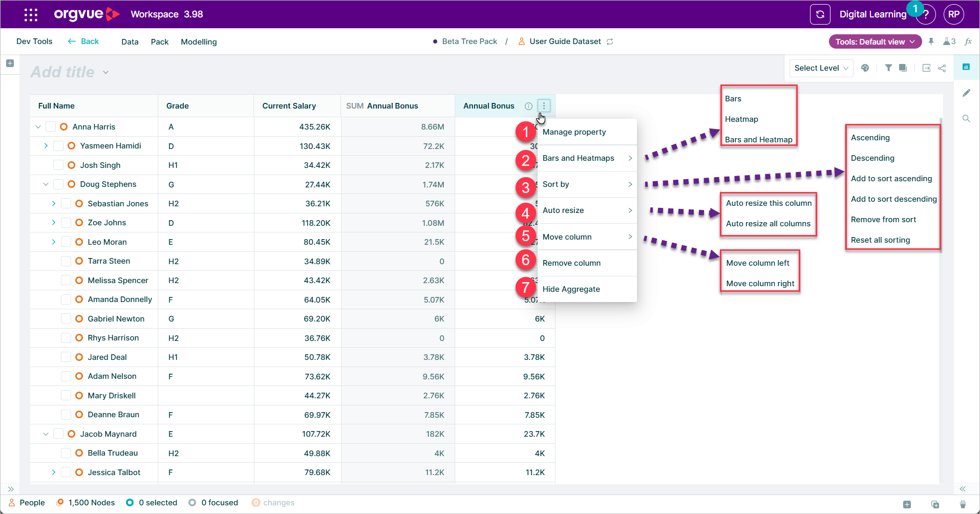Open the Modelling tab
980x514 pixels.
(199, 42)
